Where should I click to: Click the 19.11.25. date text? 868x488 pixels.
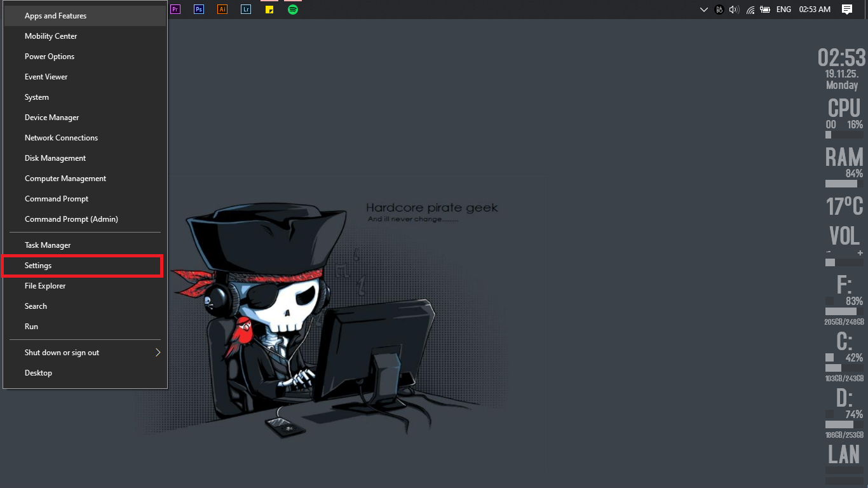(x=842, y=74)
